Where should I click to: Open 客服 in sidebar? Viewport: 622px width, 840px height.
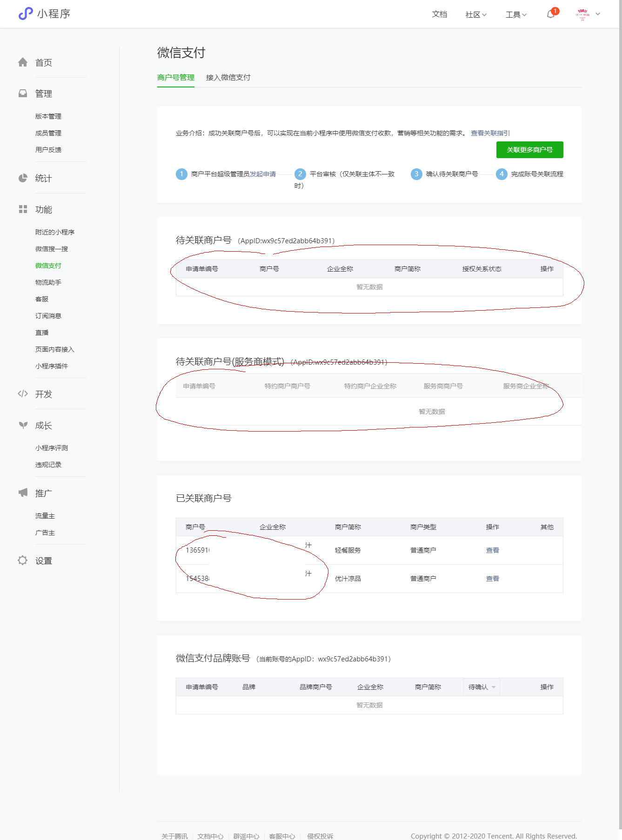pos(42,299)
